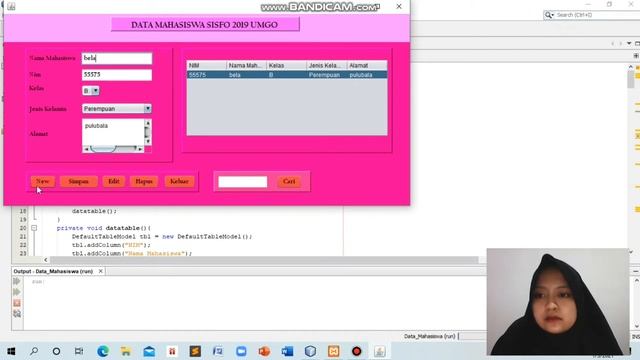Click the Data_Mahasiswa (run) status bar label

(429, 336)
